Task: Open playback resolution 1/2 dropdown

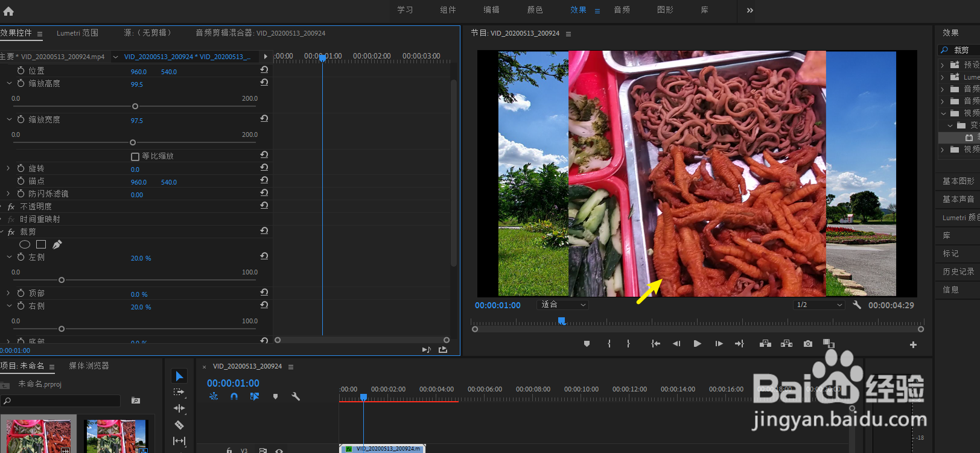Action: pyautogui.click(x=819, y=305)
